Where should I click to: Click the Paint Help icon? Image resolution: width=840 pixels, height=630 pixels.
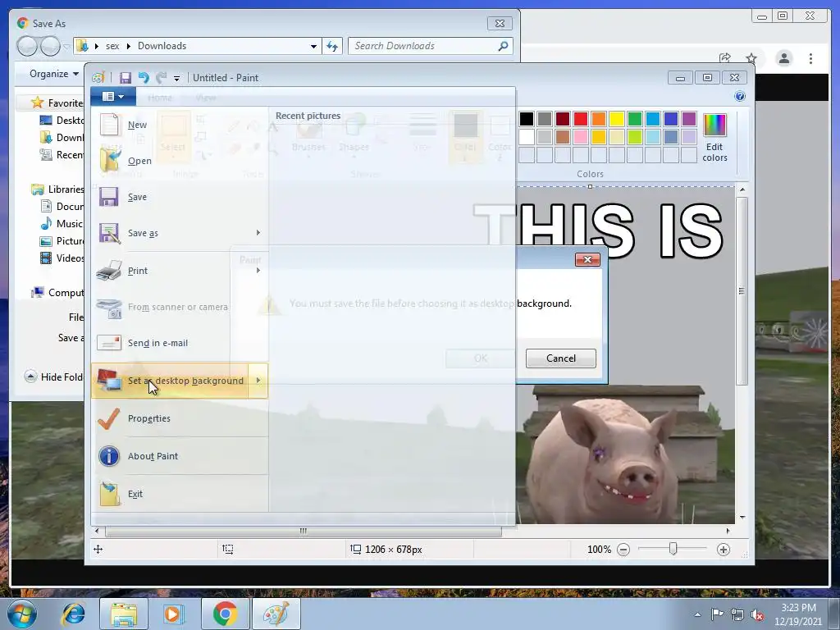740,96
